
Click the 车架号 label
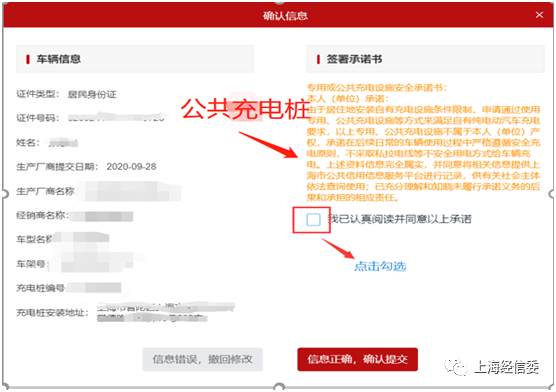pos(32,264)
